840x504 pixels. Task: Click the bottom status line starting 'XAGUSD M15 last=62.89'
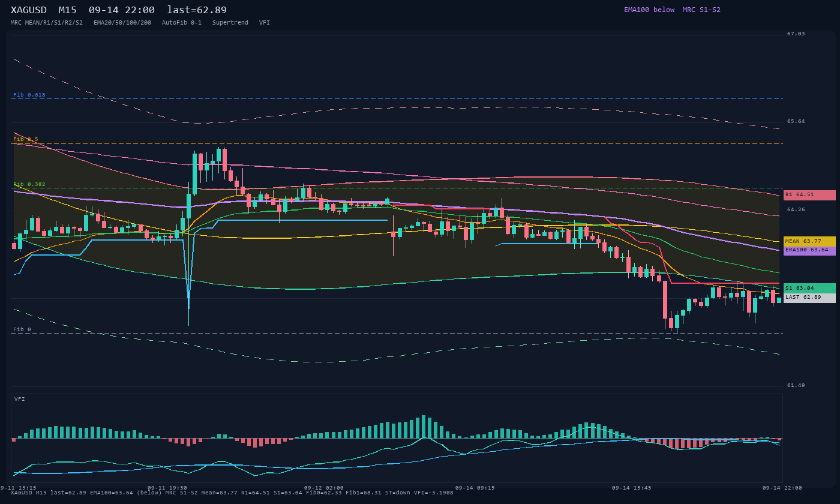pyautogui.click(x=232, y=493)
